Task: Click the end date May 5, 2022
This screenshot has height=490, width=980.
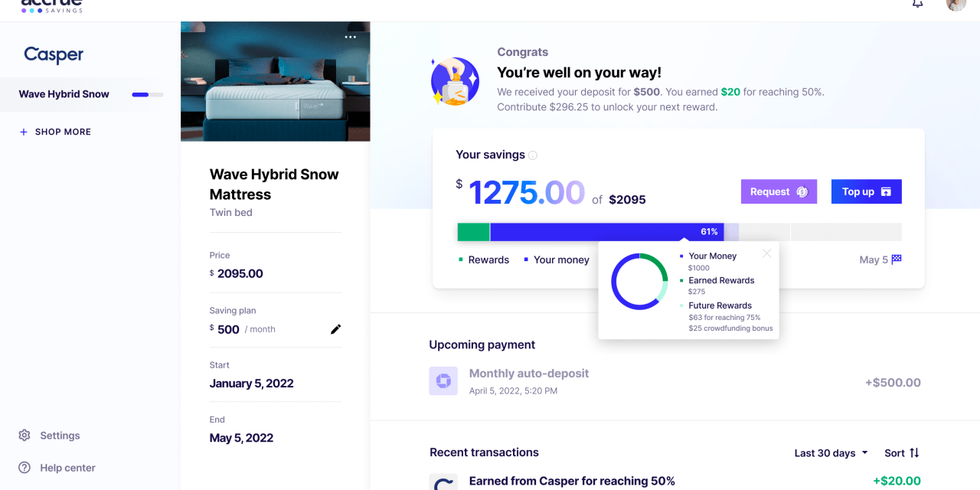Action: (242, 438)
